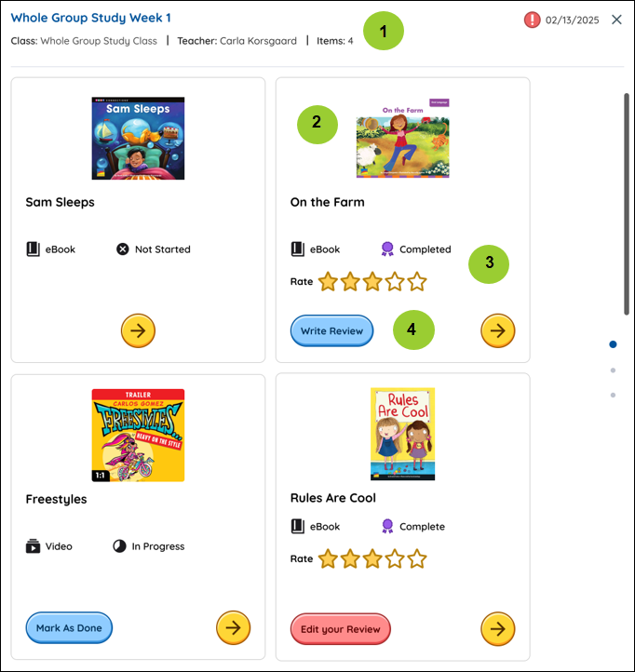Screen dimensions: 635x672
Task: Click the Not Started status icon on Sam Sleeps
Action: 123,249
